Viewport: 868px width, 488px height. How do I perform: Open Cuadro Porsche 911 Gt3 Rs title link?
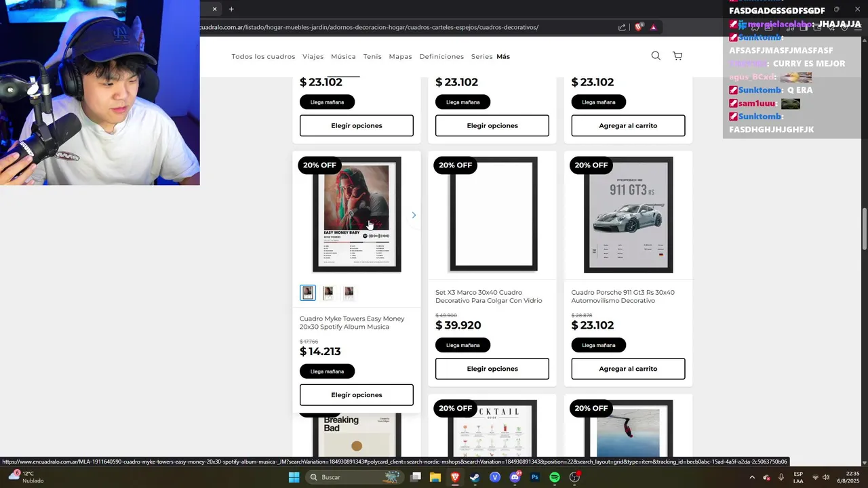(x=623, y=296)
